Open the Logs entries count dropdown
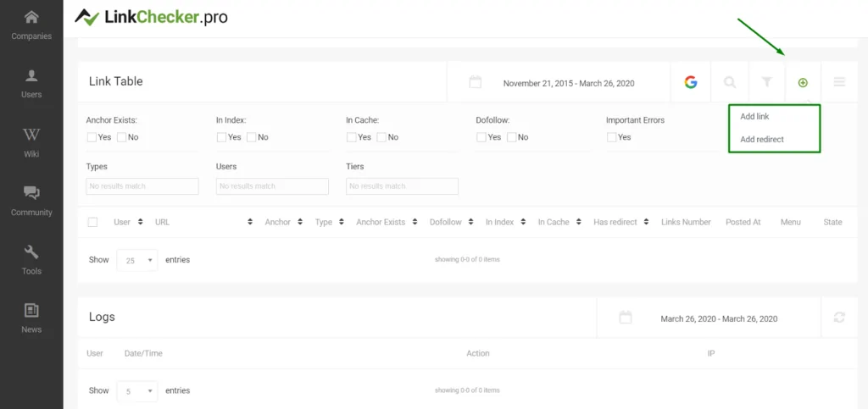868x409 pixels. pyautogui.click(x=136, y=390)
